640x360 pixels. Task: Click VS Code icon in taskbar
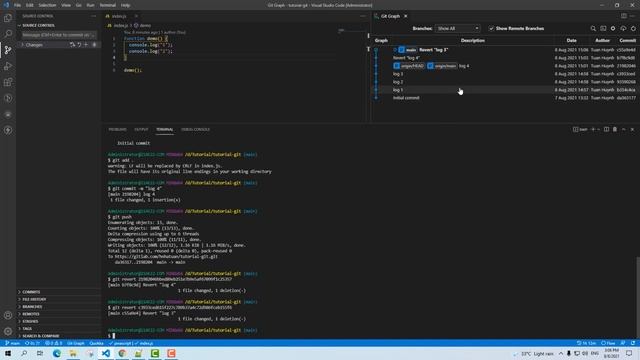[x=106, y=353]
